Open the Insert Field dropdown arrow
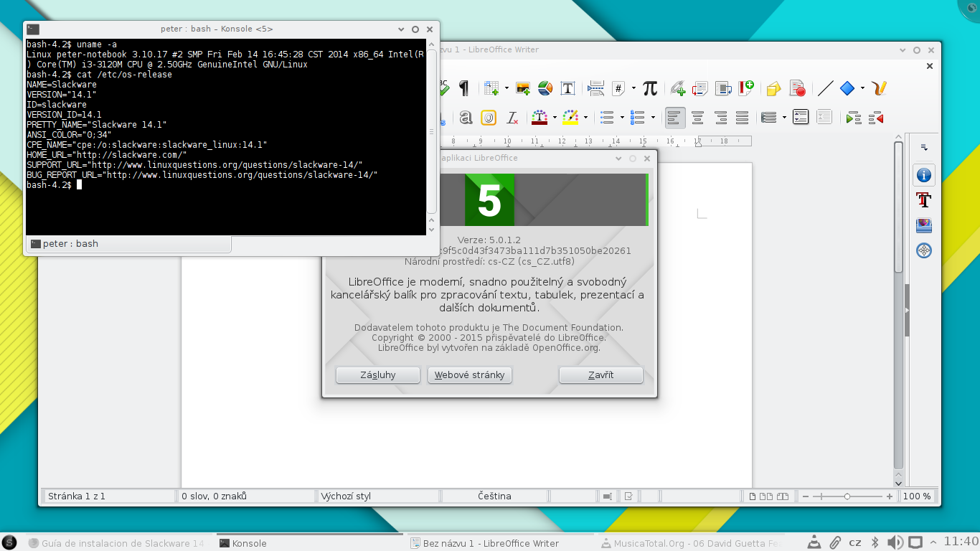The height and width of the screenshot is (551, 980). click(633, 88)
